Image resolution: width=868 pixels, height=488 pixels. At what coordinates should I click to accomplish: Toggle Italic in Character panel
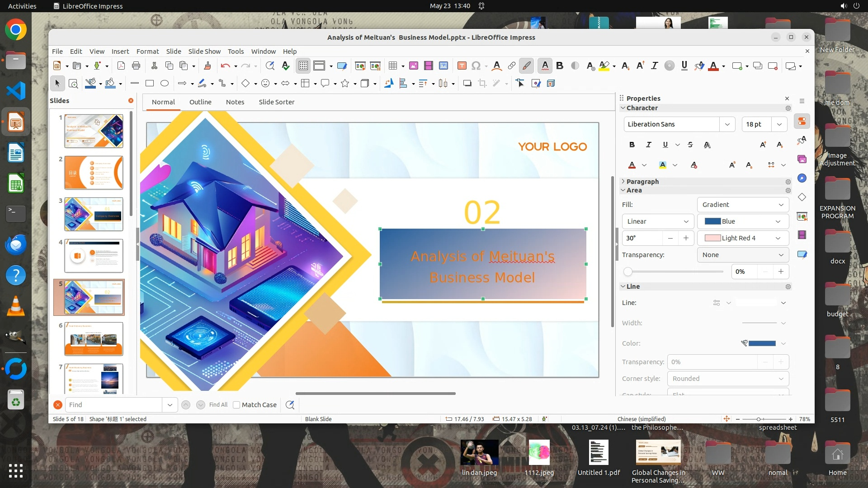coord(649,145)
